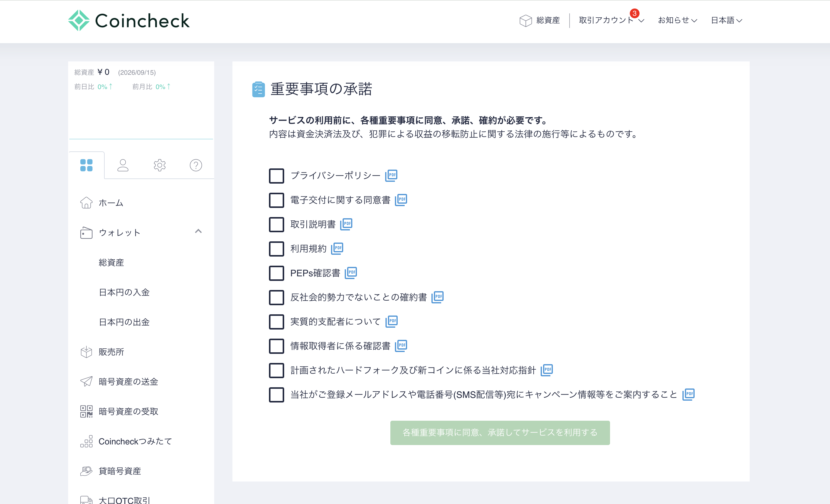Check the 情報取得者に係る確認書 checkbox
The image size is (830, 504).
point(276,346)
